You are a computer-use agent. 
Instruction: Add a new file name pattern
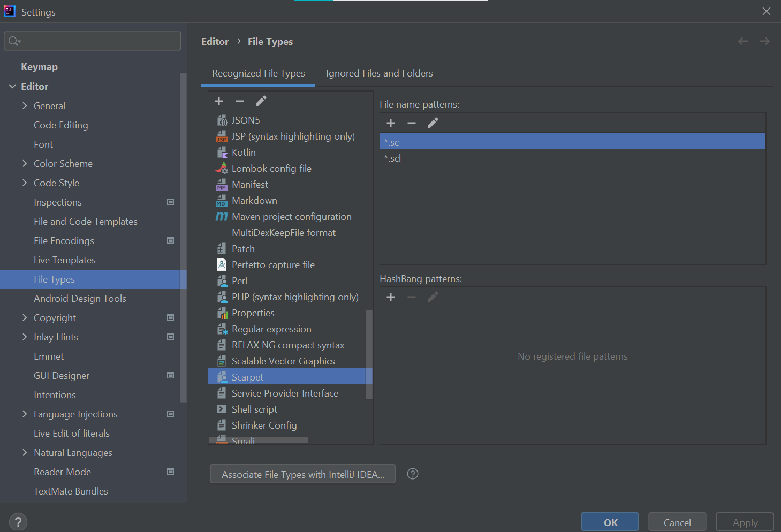[391, 123]
